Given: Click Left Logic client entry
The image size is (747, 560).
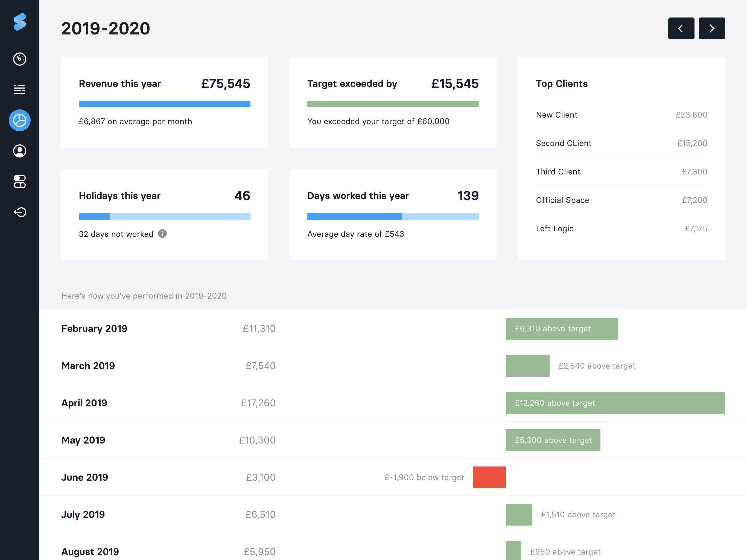Looking at the screenshot, I should pyautogui.click(x=555, y=229).
